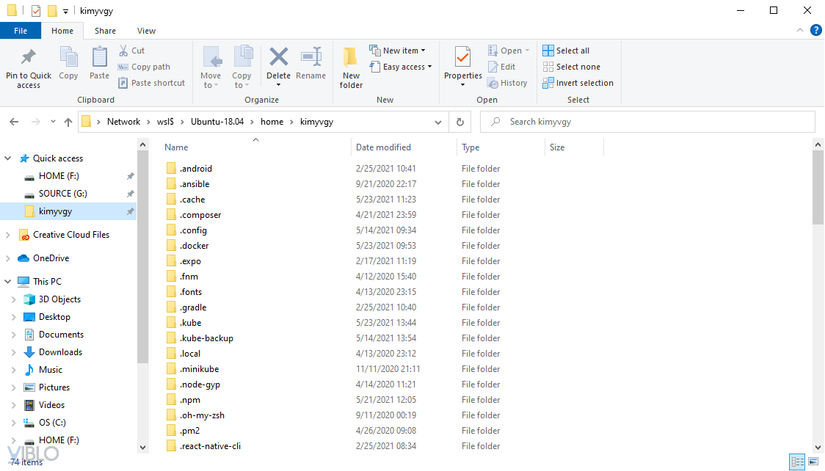The width and height of the screenshot is (825, 471).
Task: Select Downloads under This PC
Action: tap(60, 352)
